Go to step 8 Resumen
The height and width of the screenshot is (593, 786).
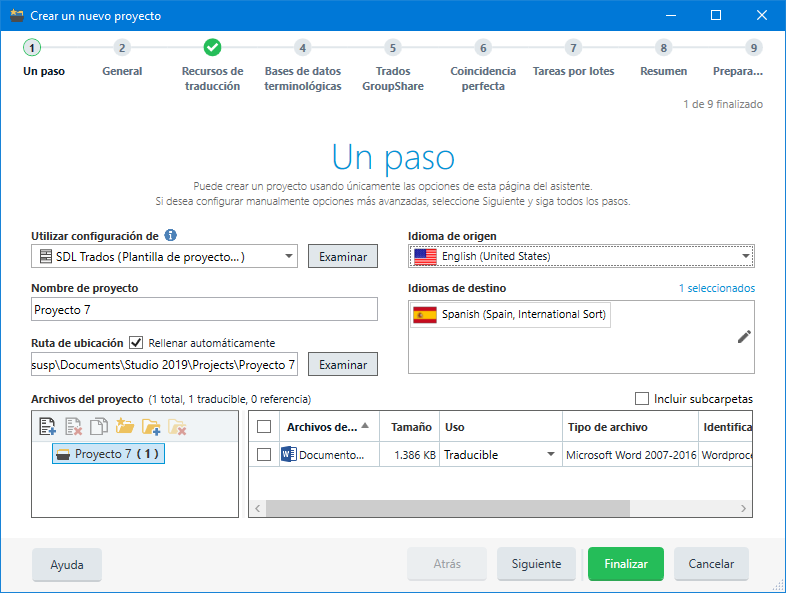664,48
